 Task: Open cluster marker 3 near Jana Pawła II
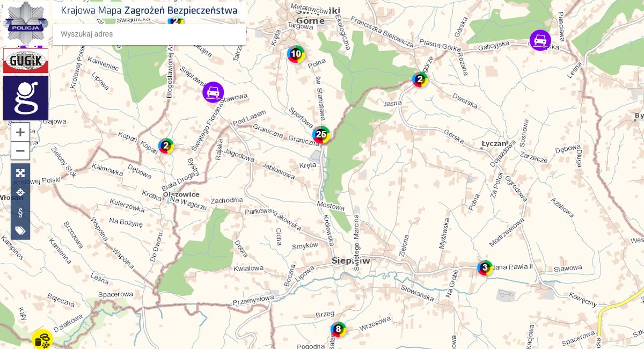click(485, 267)
